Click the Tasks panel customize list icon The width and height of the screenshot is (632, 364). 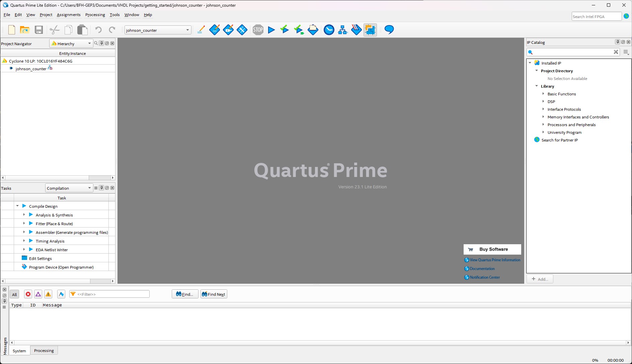point(96,188)
